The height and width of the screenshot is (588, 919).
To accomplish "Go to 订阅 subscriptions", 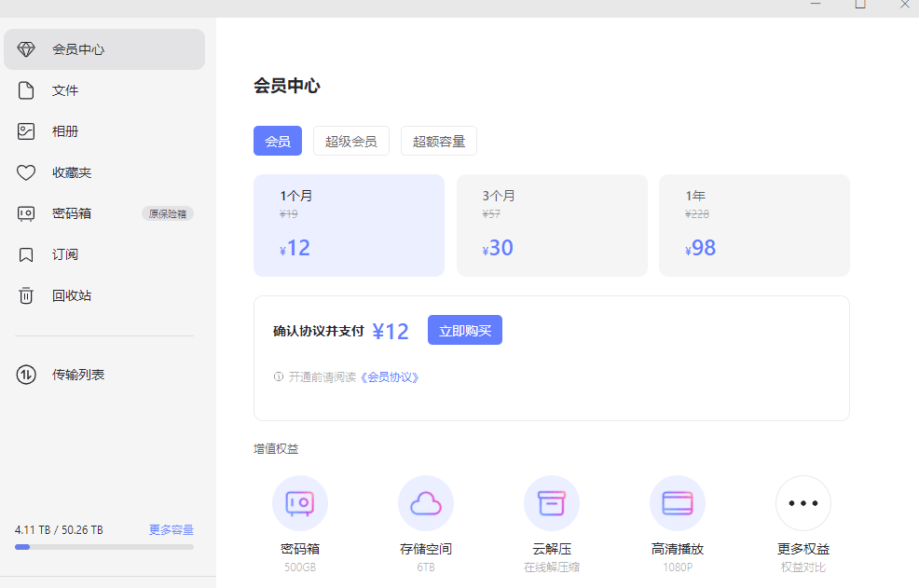I will (104, 254).
